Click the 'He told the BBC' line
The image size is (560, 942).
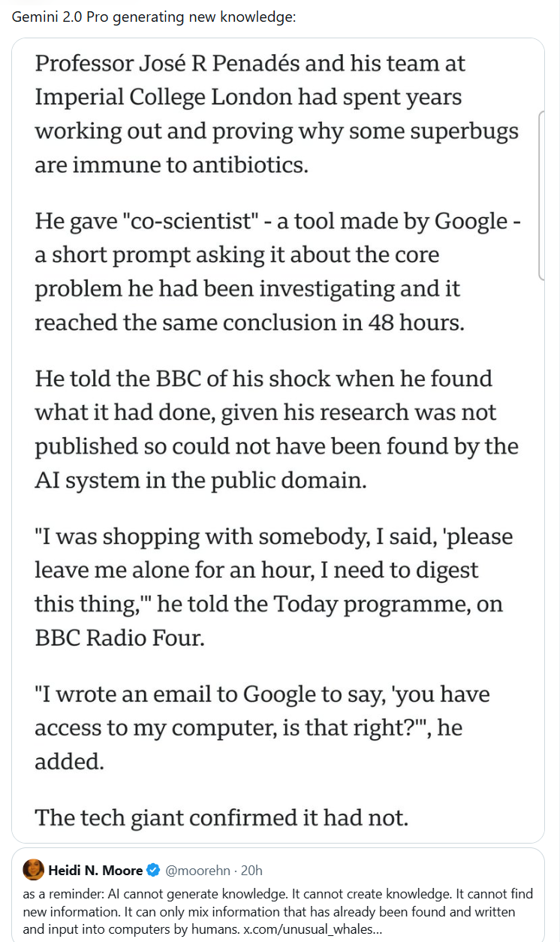[x=263, y=378]
